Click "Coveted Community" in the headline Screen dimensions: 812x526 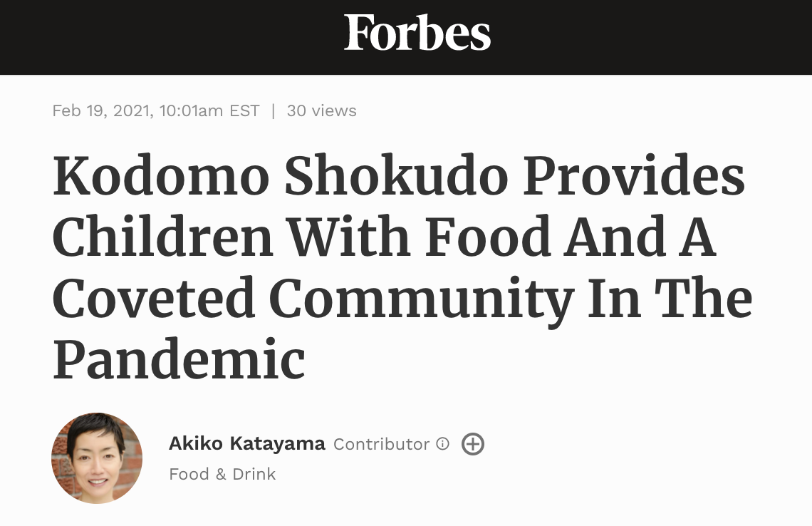313,298
